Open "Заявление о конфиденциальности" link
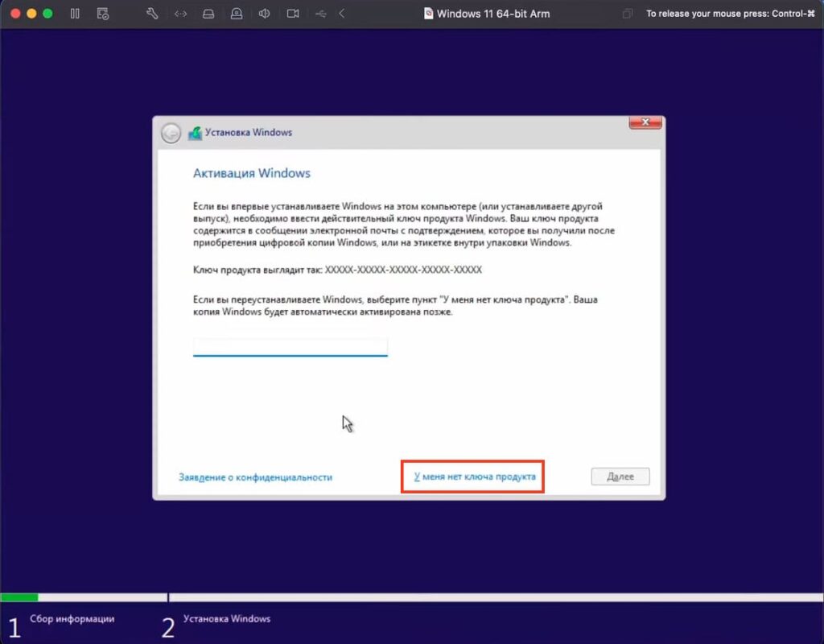The height and width of the screenshot is (644, 824). 255,477
